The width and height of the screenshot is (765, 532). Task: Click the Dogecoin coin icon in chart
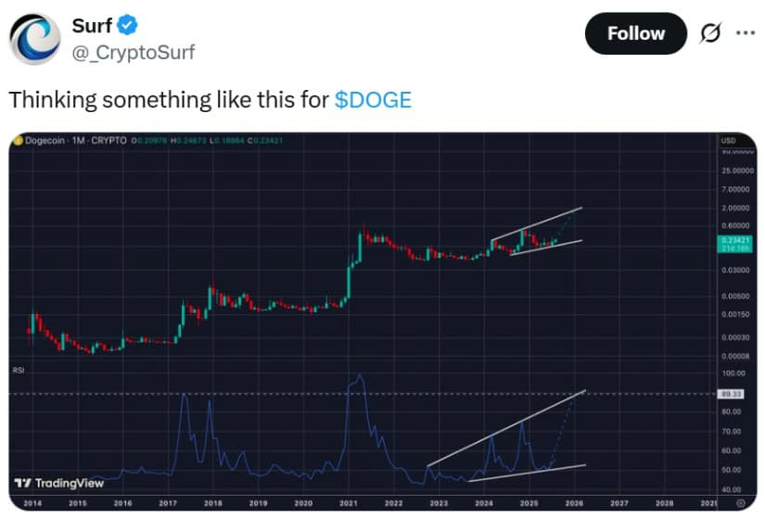coord(17,141)
